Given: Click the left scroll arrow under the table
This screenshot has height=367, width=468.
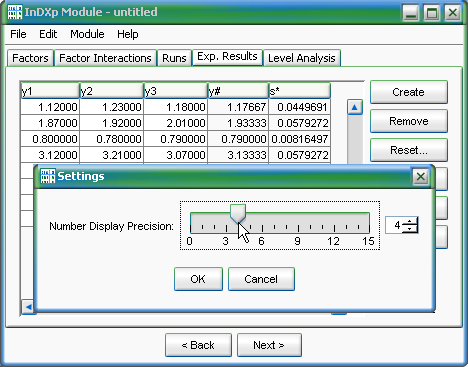Looking at the screenshot, I should (x=28, y=307).
